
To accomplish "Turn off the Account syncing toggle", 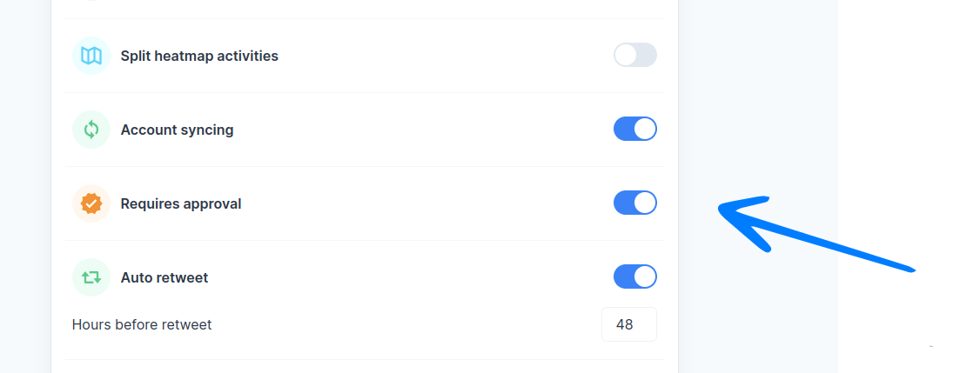I will click(x=634, y=130).
